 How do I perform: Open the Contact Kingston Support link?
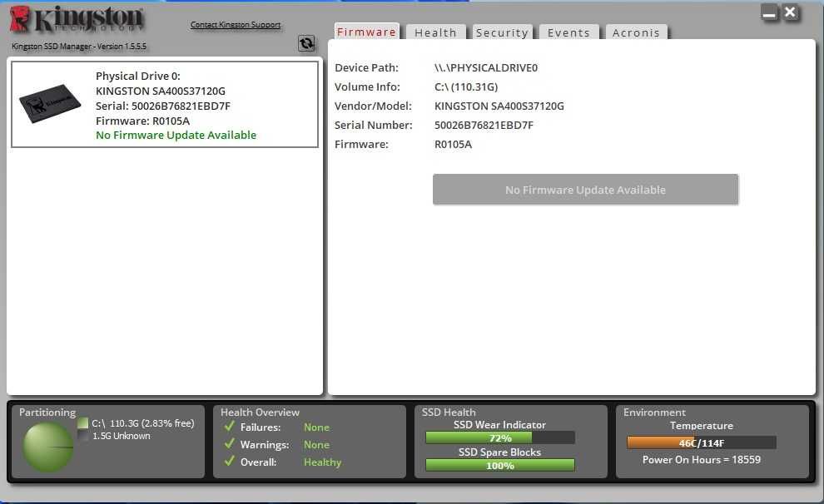[x=236, y=25]
